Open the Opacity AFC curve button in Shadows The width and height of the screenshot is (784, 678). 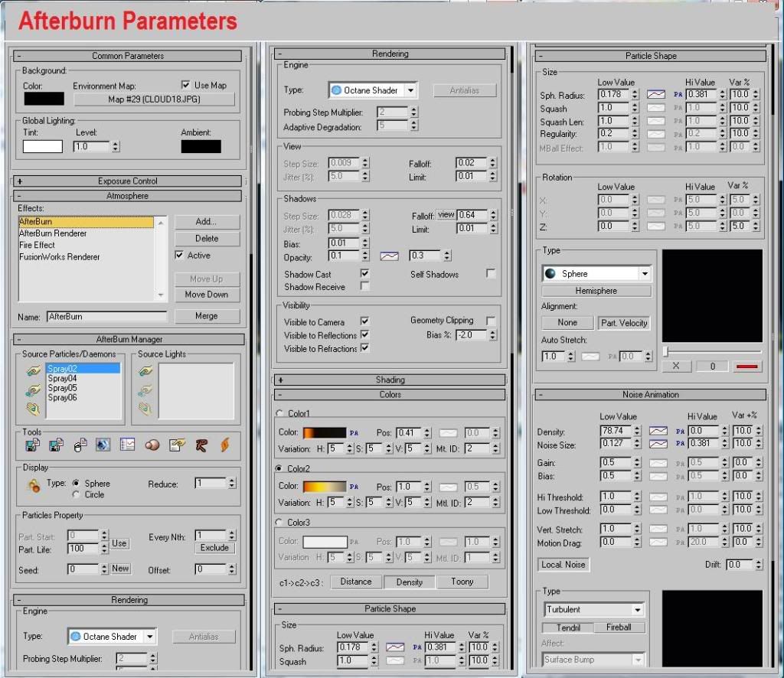click(389, 256)
